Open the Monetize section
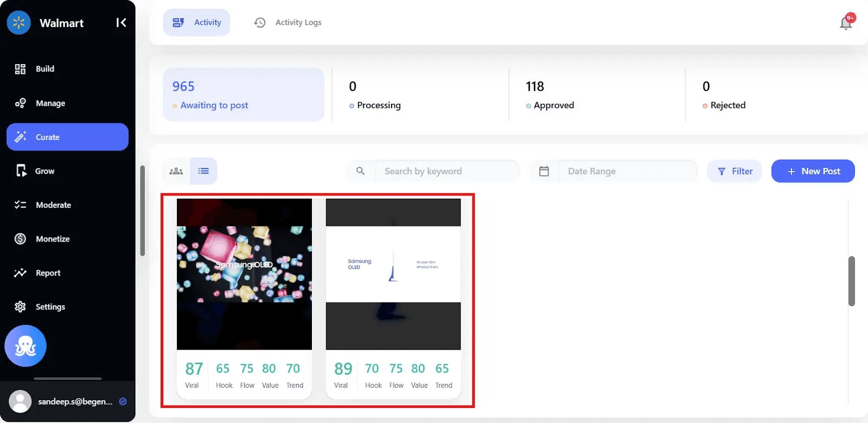The height and width of the screenshot is (423, 868). (x=67, y=239)
